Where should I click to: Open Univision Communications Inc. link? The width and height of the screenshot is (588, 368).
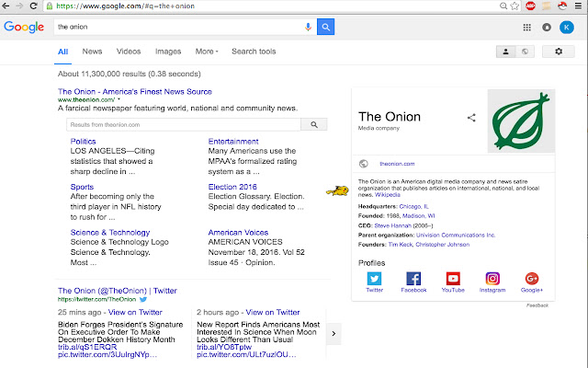pyautogui.click(x=456, y=236)
